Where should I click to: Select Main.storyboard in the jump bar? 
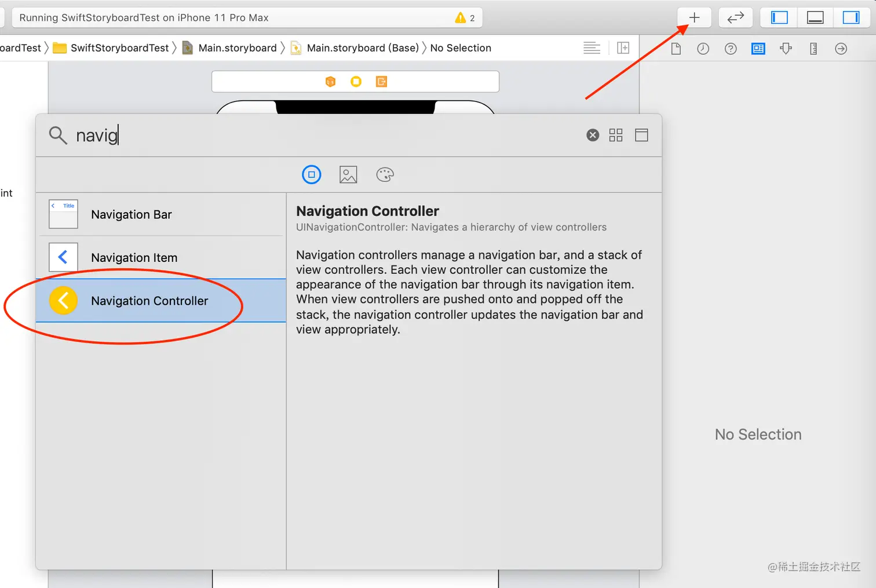[229, 48]
